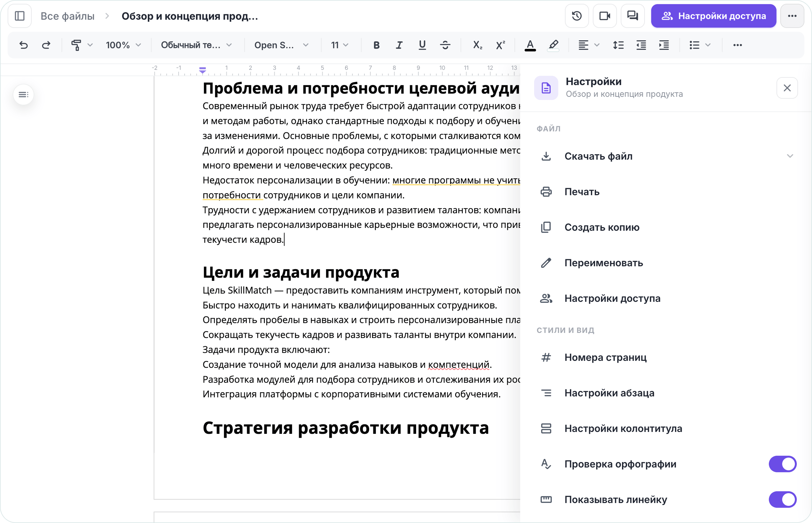The width and height of the screenshot is (812, 523).
Task: Open Настройки абзаца
Action: [666, 393]
